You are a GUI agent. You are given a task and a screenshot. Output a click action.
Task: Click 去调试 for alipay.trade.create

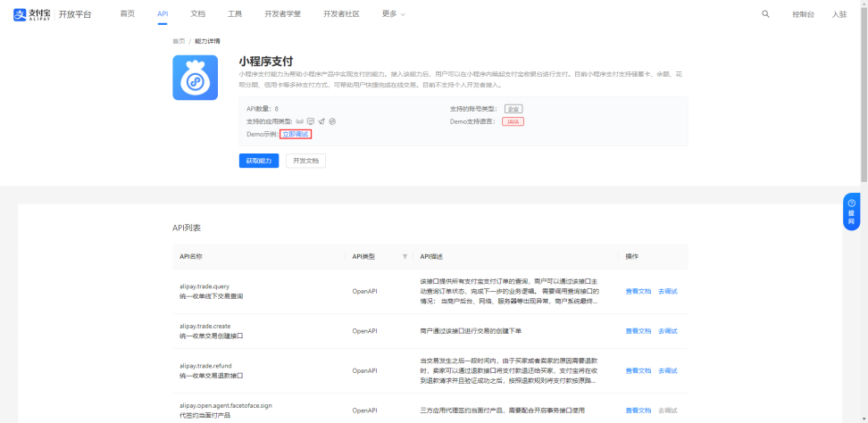668,331
